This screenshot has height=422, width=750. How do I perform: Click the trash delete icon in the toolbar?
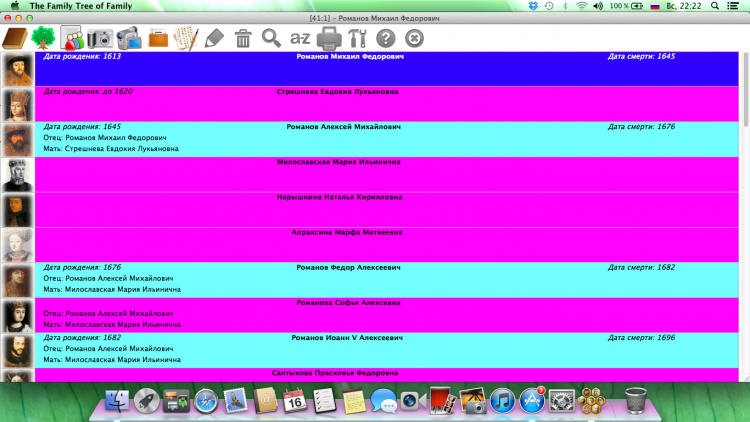243,38
